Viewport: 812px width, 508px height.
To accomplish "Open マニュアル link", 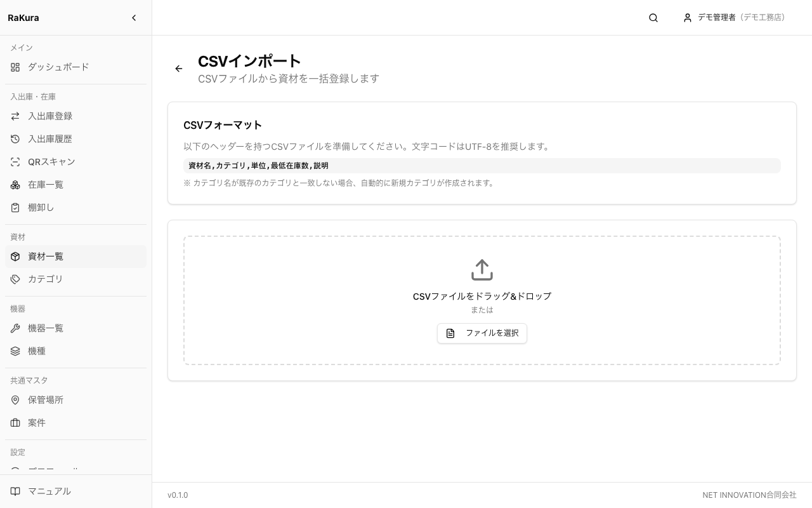I will [x=75, y=491].
